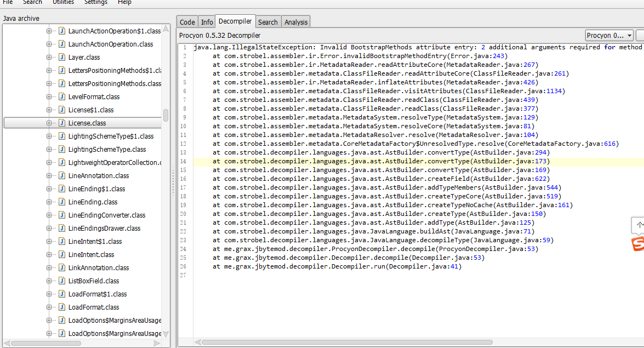Switch to the Code tab
This screenshot has height=348, width=644.
(187, 22)
